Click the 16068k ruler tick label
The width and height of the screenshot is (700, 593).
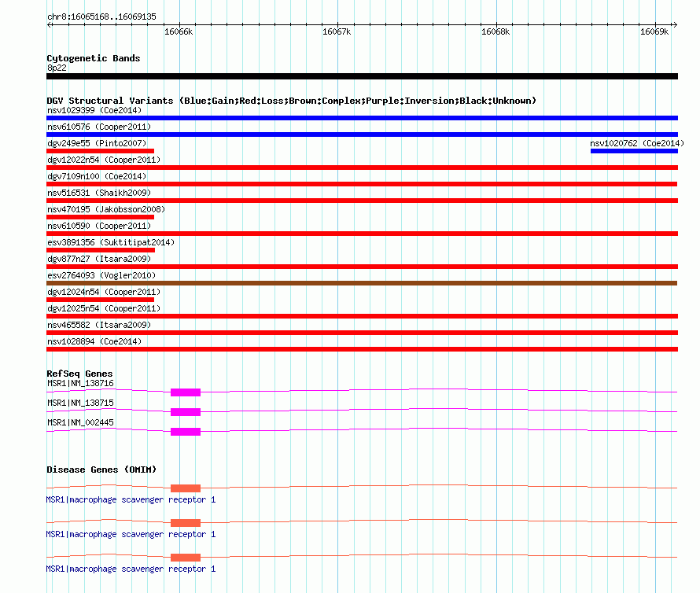[x=496, y=31]
